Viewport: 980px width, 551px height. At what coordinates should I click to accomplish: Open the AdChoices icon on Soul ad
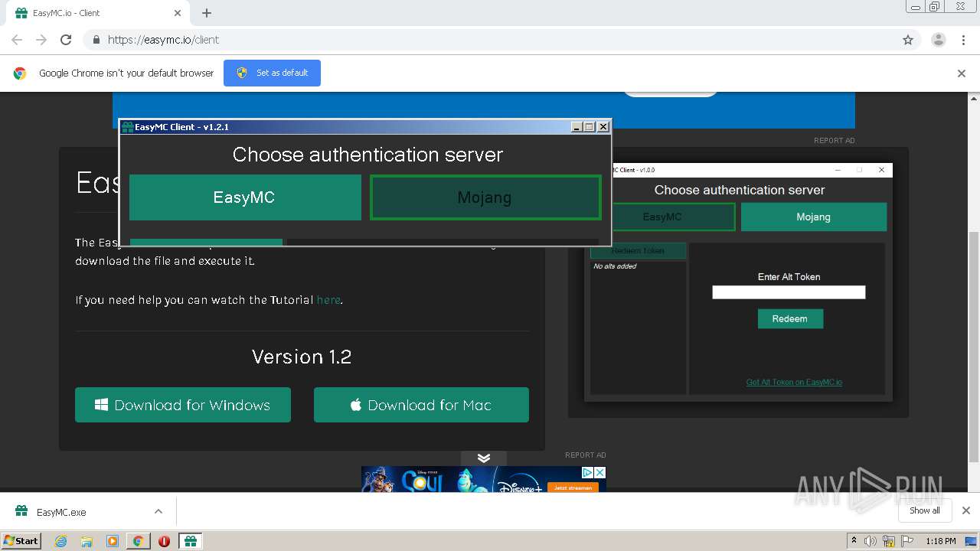click(x=588, y=473)
